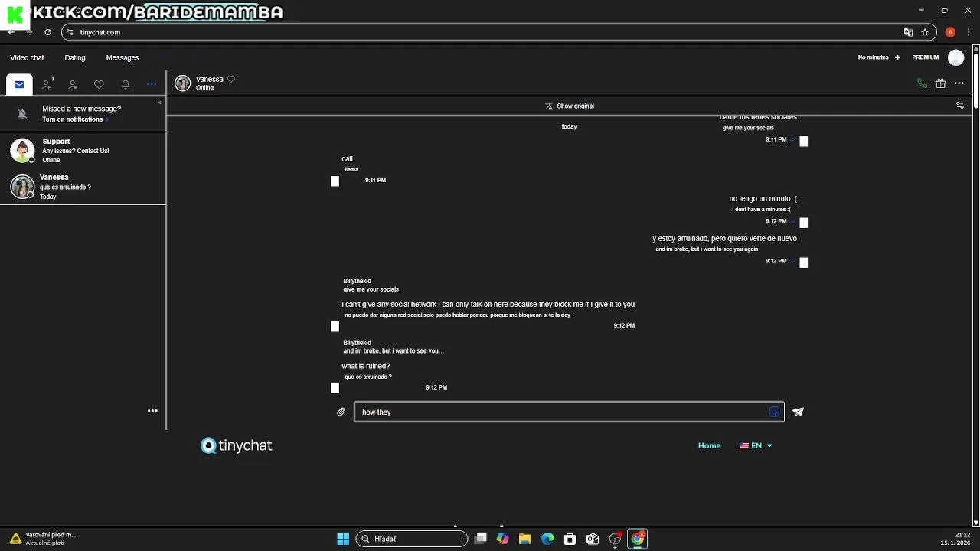Click the quoted 'Billythekid give me your socials' reply
This screenshot has height=551, width=980.
[371, 285]
